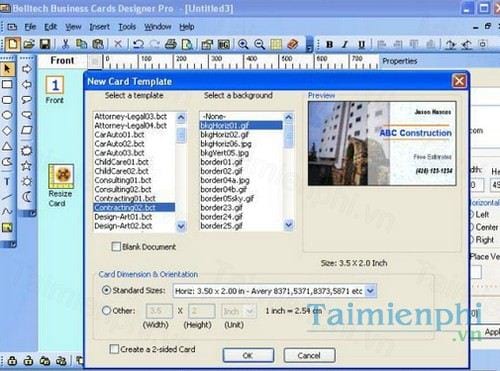
Task: Open the View menu
Action: (73, 27)
